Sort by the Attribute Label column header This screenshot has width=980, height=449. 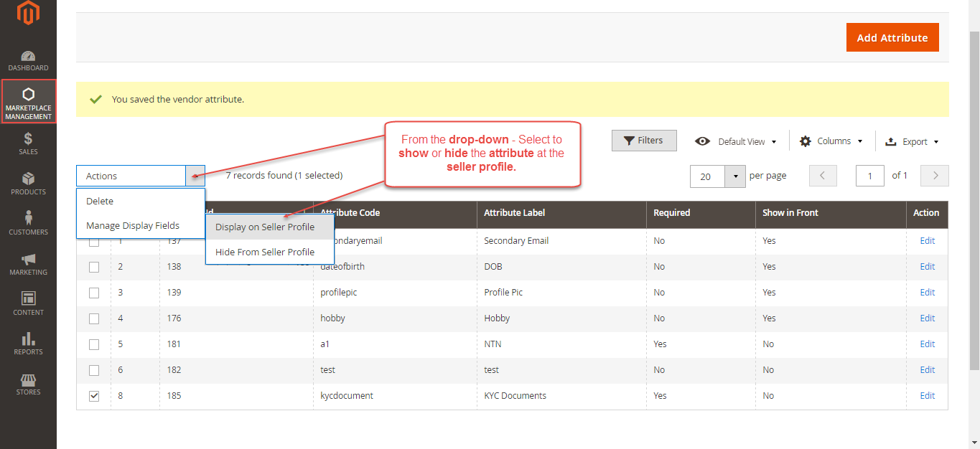click(x=561, y=214)
